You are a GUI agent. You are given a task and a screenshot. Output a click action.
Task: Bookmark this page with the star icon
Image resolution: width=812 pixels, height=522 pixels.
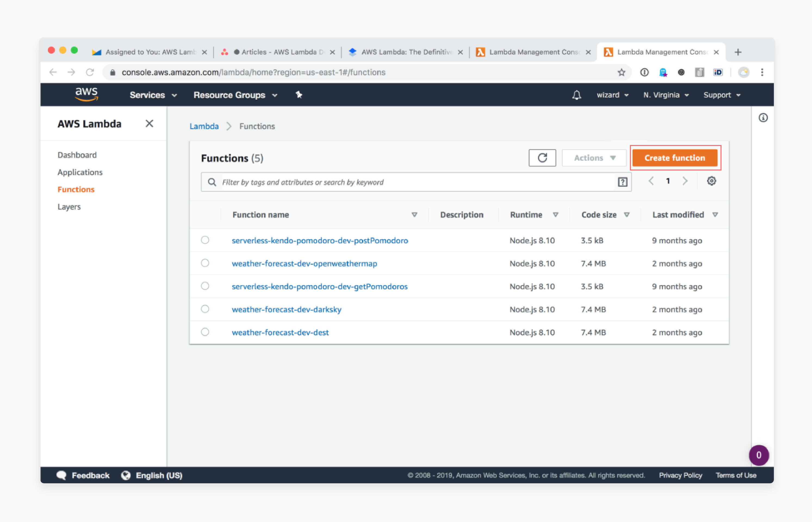[x=621, y=72]
